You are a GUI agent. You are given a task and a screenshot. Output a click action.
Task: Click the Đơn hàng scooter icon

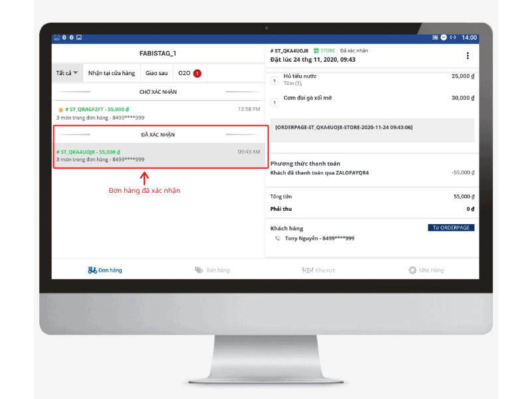click(92, 270)
